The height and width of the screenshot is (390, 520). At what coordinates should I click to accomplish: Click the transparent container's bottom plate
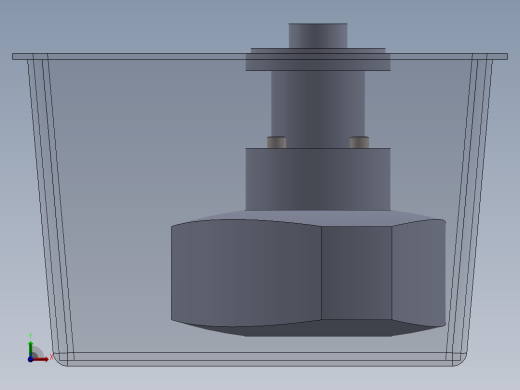pyautogui.click(x=260, y=359)
